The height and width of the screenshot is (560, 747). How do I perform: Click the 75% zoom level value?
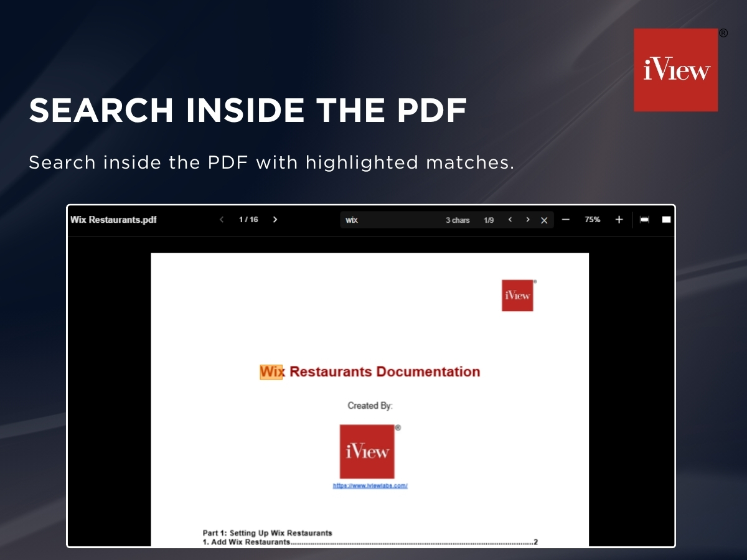592,220
